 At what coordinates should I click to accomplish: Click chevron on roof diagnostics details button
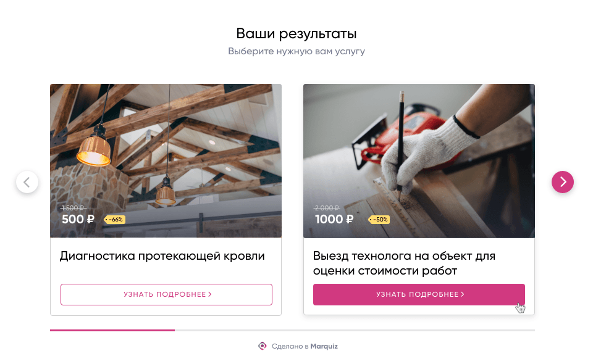click(x=210, y=294)
